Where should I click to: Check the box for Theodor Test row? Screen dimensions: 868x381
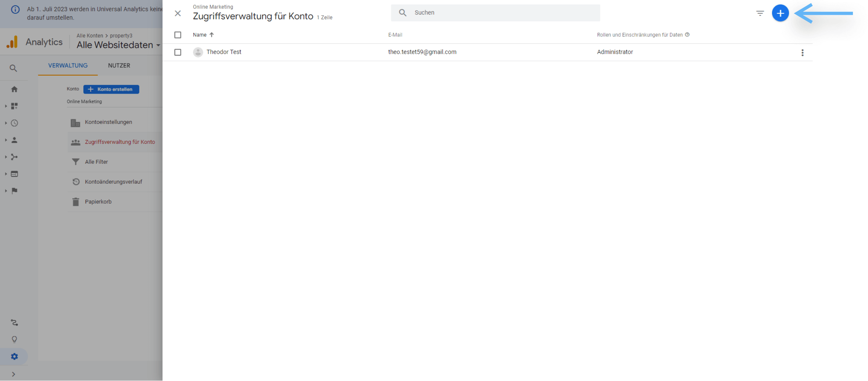(178, 52)
